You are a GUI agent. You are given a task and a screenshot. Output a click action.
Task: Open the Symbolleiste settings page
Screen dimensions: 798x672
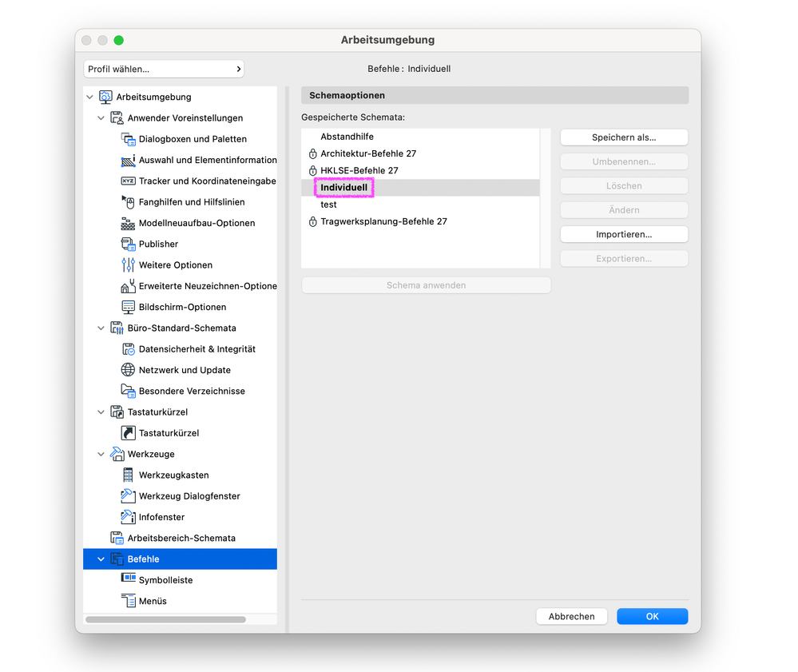pos(166,580)
